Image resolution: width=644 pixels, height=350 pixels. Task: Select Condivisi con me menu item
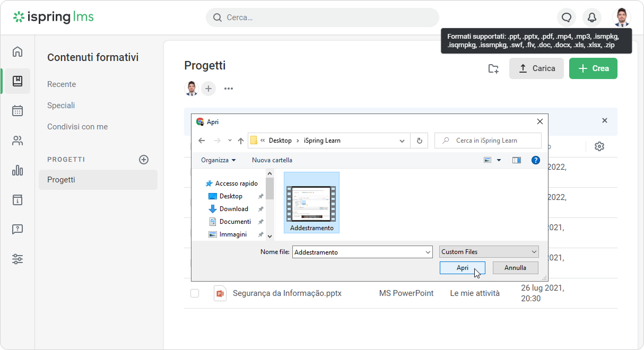tap(77, 127)
